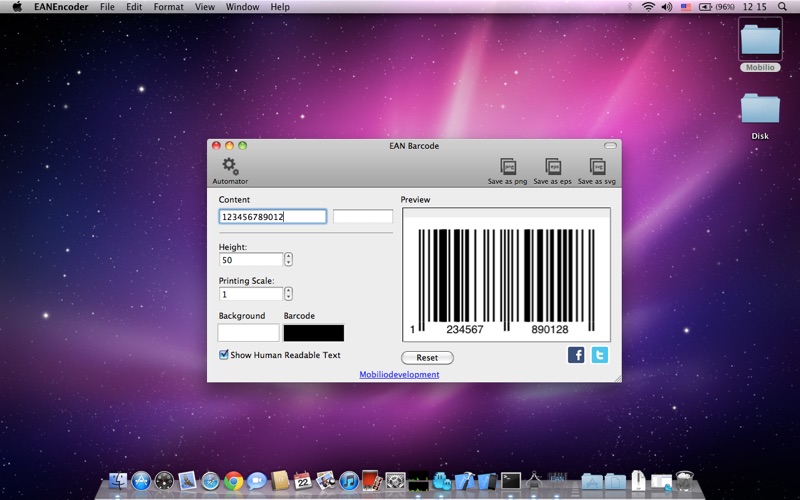Pick the black Barcode color swatch
The image size is (800, 500).
[313, 333]
